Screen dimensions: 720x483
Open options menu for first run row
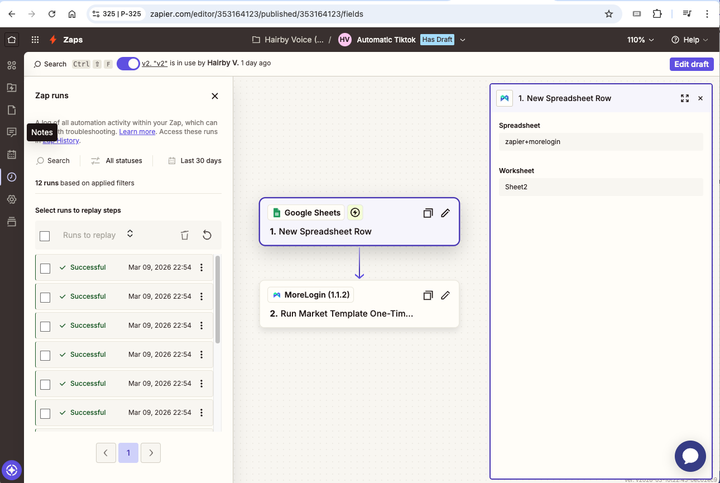pos(201,267)
